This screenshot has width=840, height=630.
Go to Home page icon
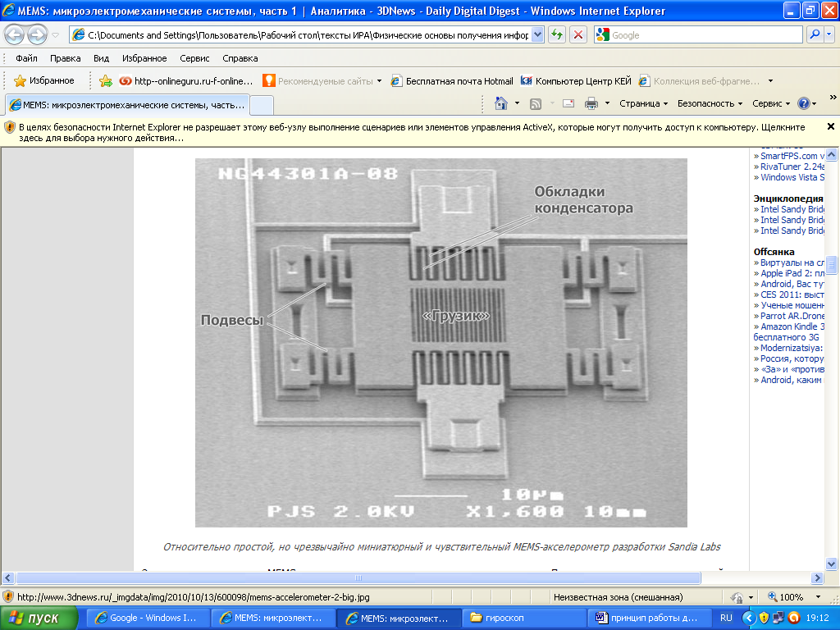click(x=501, y=103)
